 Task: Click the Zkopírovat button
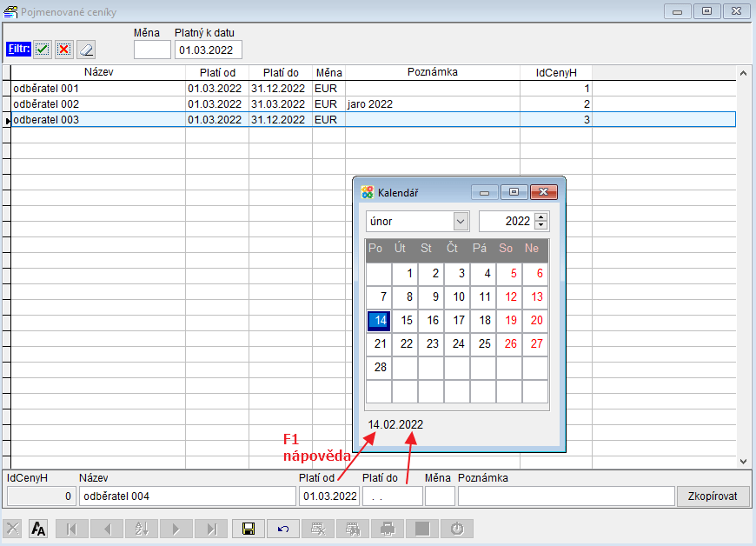pos(713,496)
